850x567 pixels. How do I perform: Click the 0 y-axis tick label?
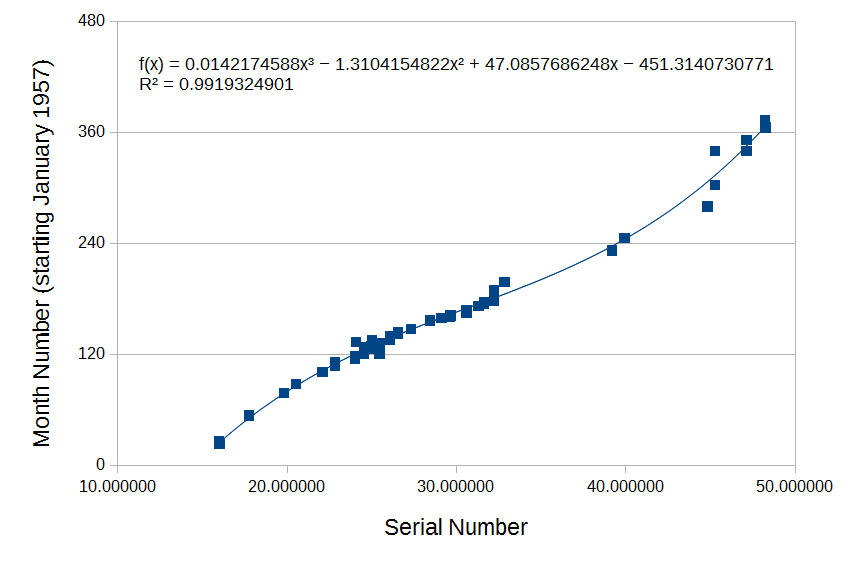coord(101,465)
